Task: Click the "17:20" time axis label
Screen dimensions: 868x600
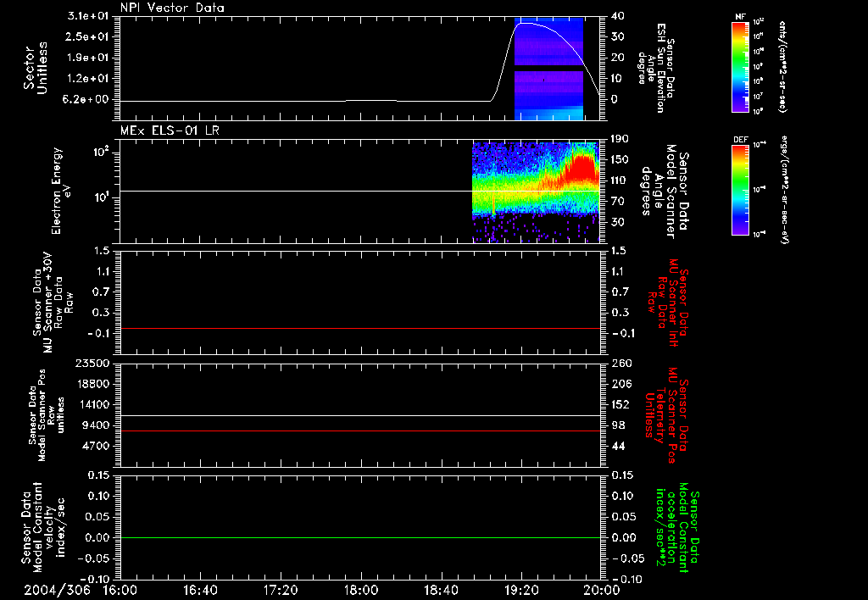Action: tap(281, 590)
